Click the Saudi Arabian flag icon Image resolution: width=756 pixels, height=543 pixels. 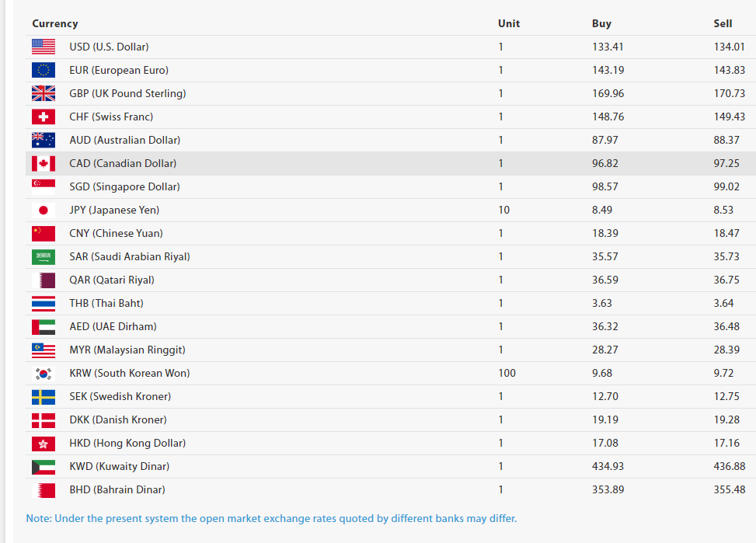(x=44, y=256)
